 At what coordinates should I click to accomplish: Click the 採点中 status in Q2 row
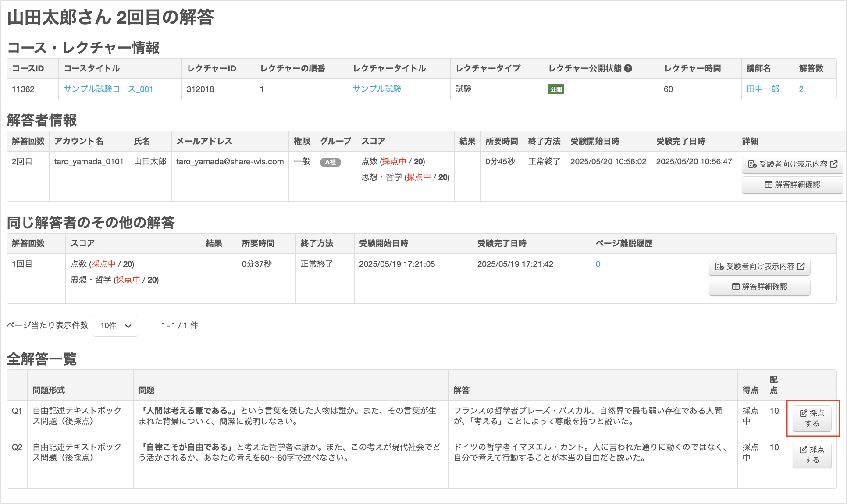coord(750,452)
